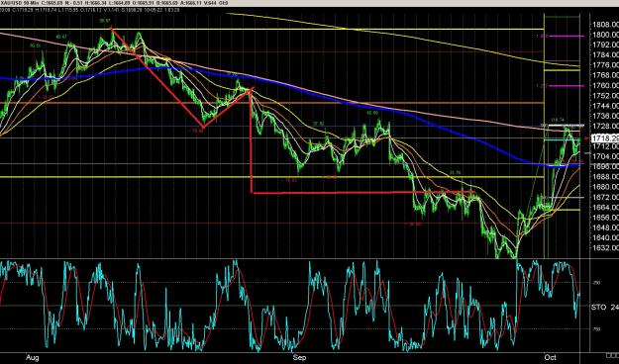The image size is (619, 364).
Task: Select the magenta Fibonacci line beside 1800.00
Action: click(x=567, y=37)
